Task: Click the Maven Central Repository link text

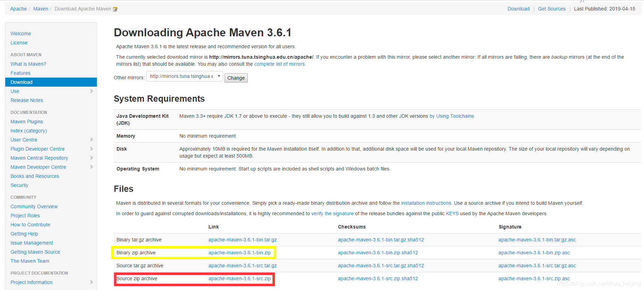Action: pyautogui.click(x=39, y=158)
